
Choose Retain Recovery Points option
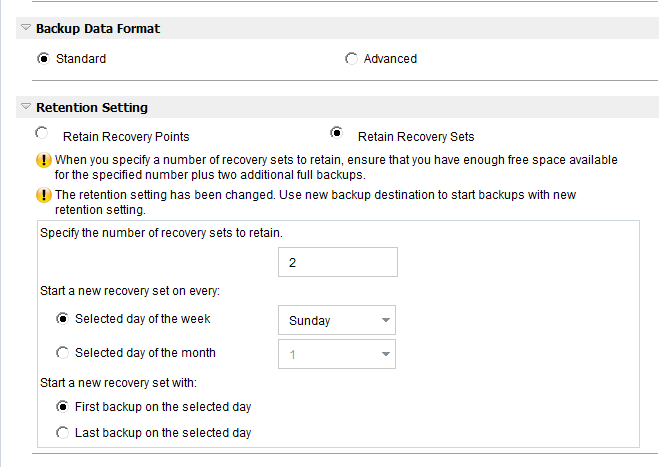coord(41,132)
